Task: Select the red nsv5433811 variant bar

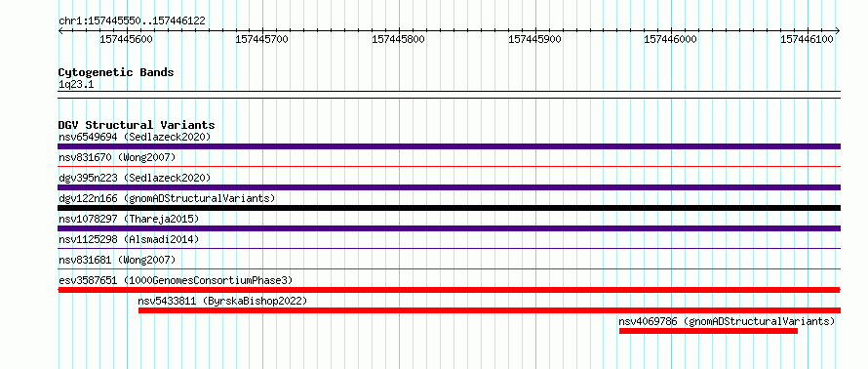Action: point(490,310)
